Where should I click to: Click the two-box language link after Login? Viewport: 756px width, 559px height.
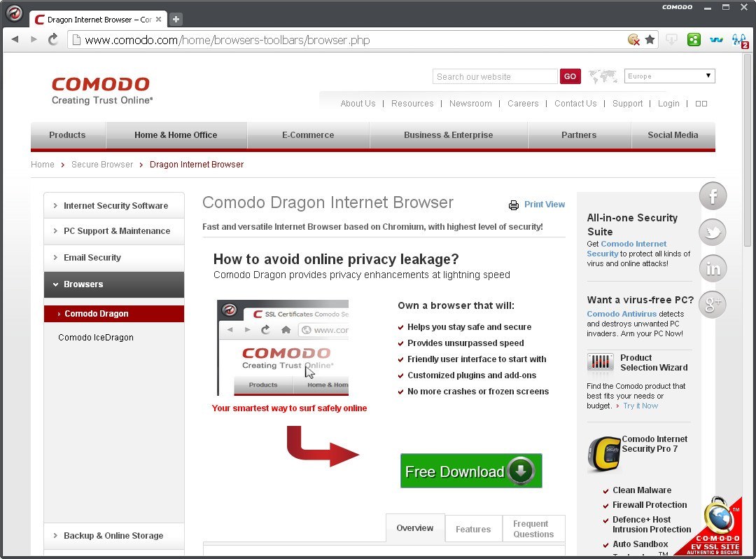pyautogui.click(x=701, y=104)
